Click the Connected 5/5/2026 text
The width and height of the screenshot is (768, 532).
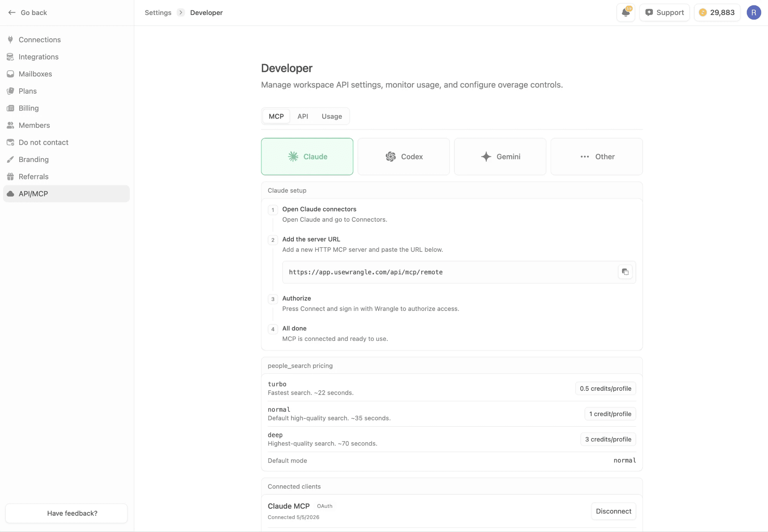pos(293,517)
